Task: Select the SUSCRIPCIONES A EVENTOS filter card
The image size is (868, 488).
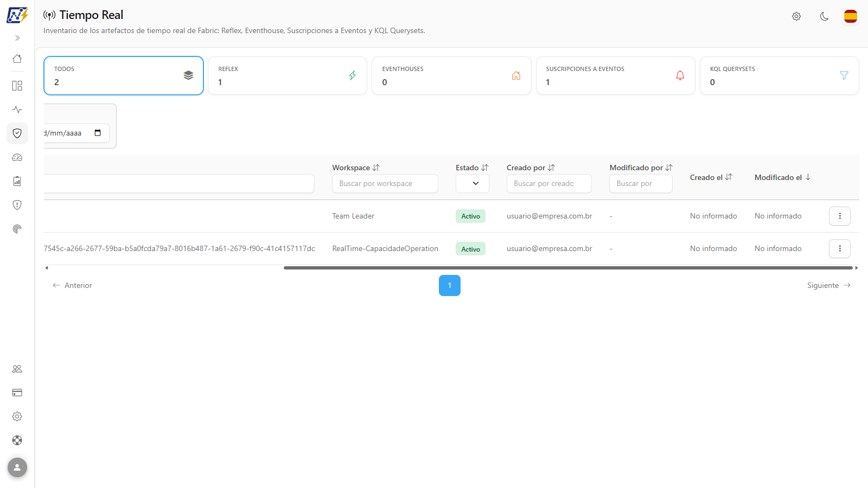Action: tap(616, 76)
